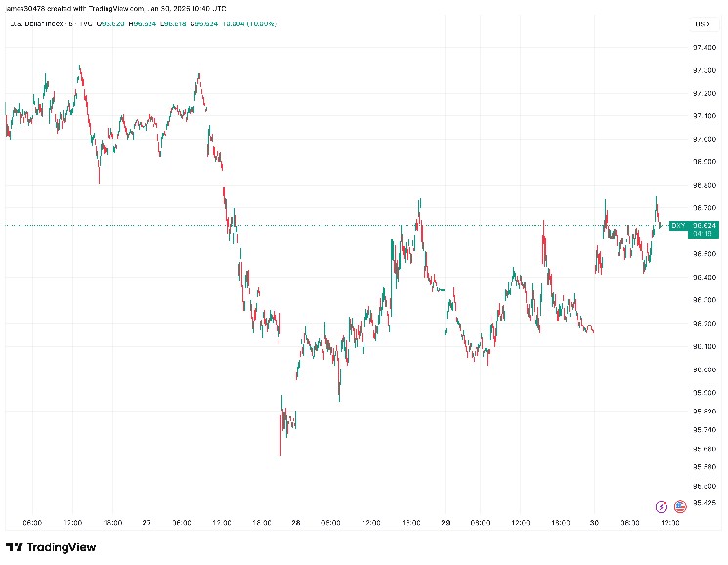Select date 28 on the time axis
The height and width of the screenshot is (565, 728).
[295, 522]
